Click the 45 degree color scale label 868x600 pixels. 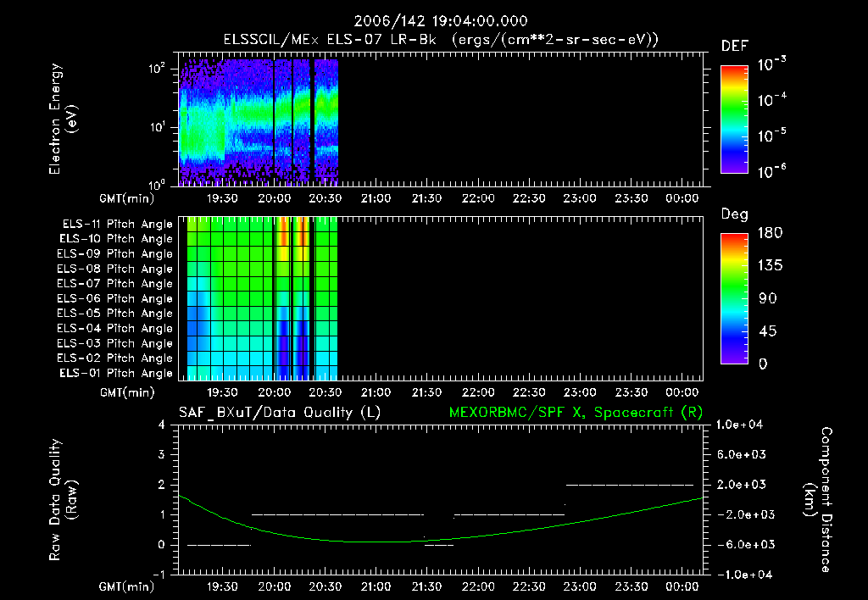(767, 331)
